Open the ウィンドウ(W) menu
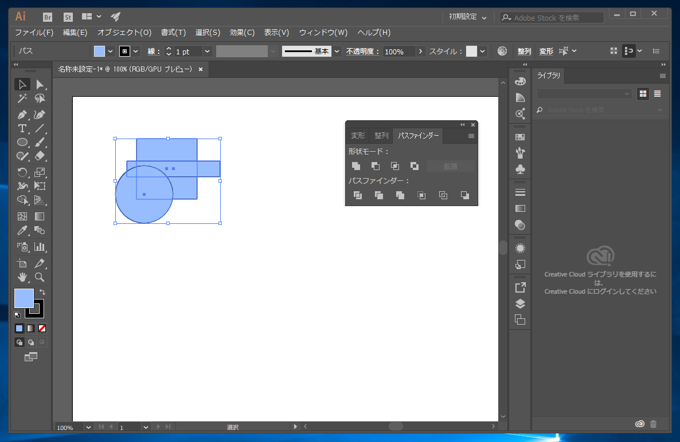 click(x=323, y=33)
